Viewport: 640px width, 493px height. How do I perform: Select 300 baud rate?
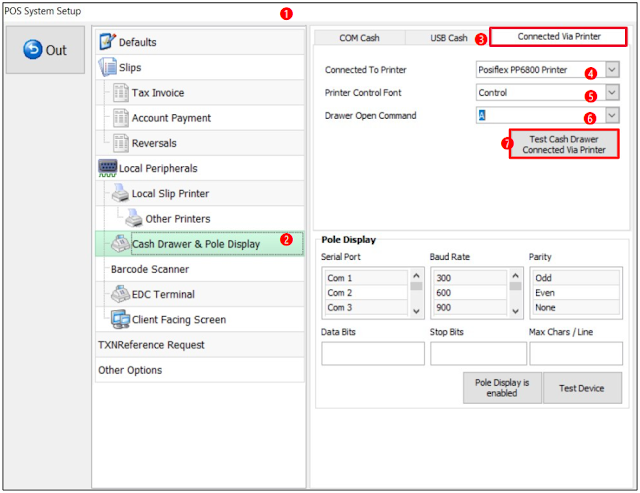470,278
